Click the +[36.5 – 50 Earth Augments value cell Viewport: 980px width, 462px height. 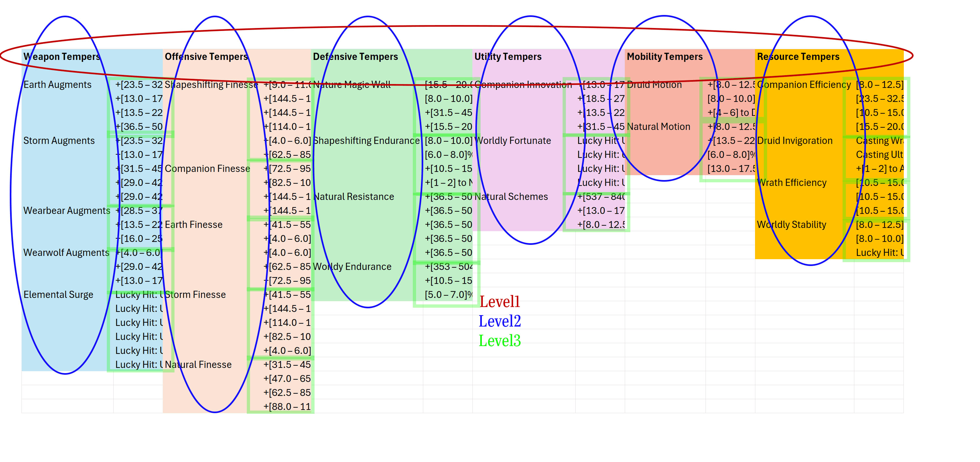coord(138,126)
